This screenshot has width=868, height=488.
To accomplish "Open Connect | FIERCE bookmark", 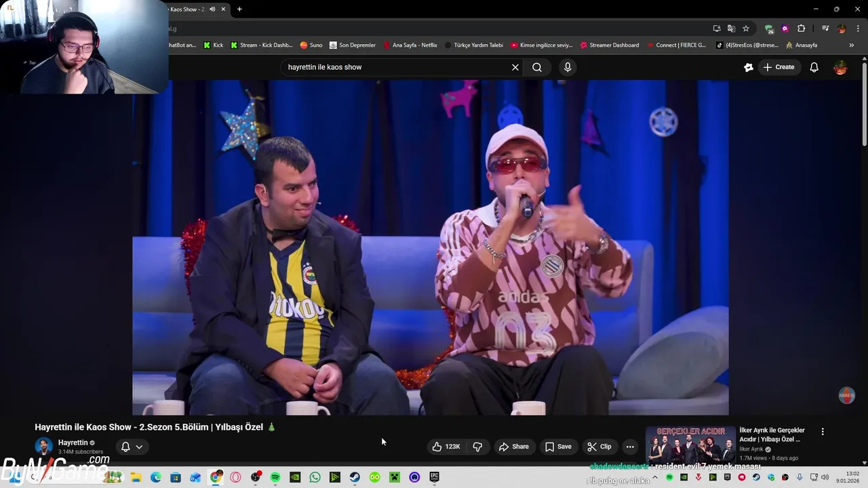I will pyautogui.click(x=676, y=45).
